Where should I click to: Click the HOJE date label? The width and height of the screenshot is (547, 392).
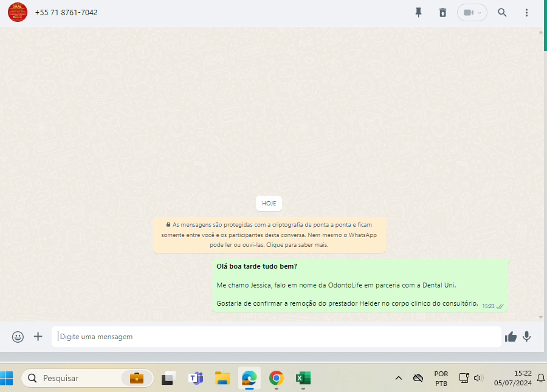[x=269, y=204]
